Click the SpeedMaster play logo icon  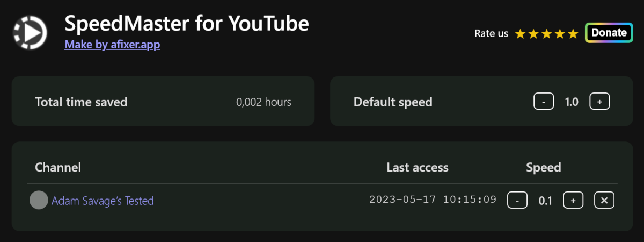(x=30, y=33)
